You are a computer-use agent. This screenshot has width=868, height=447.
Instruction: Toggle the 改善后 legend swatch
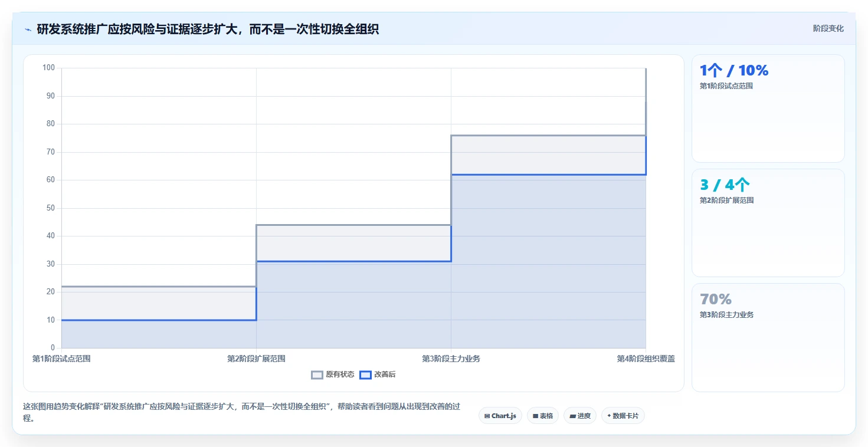pos(365,374)
